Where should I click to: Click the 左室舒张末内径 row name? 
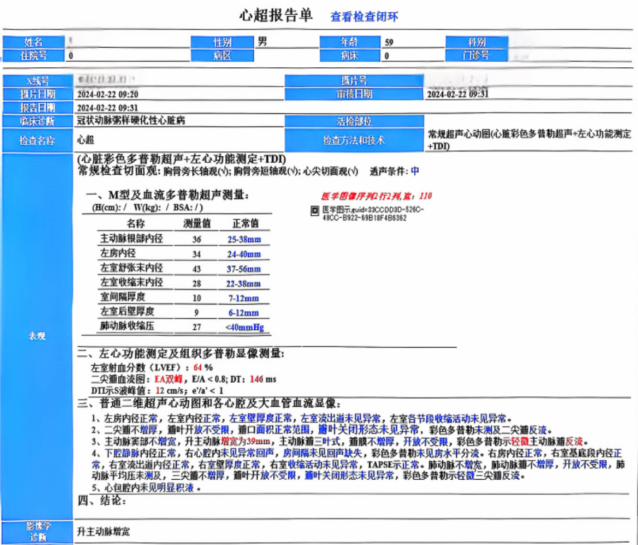[131, 268]
